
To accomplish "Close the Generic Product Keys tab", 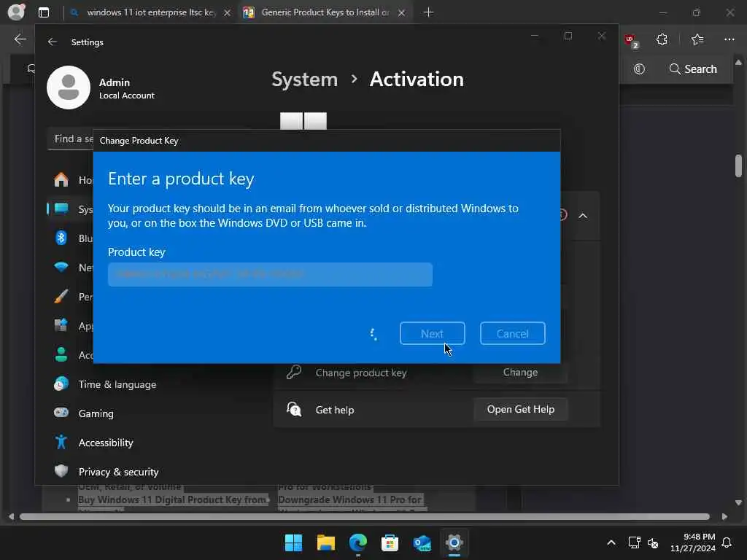I will coord(402,13).
